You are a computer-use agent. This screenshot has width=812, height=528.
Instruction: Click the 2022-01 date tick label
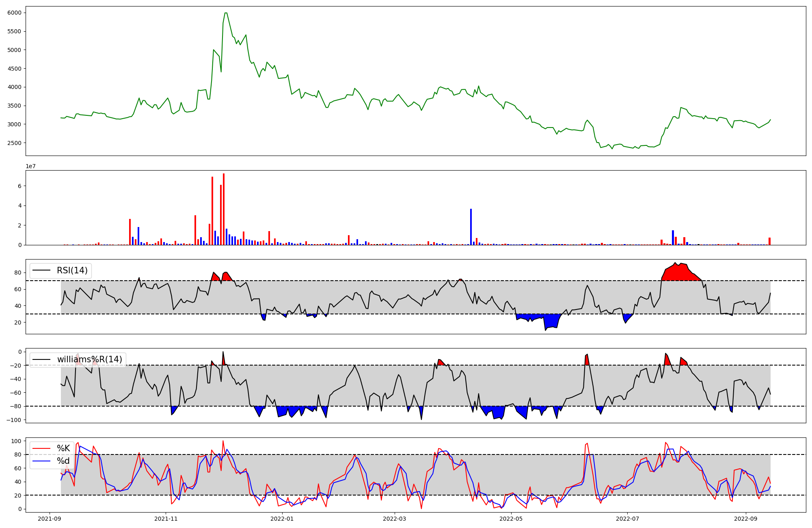pyautogui.click(x=282, y=519)
